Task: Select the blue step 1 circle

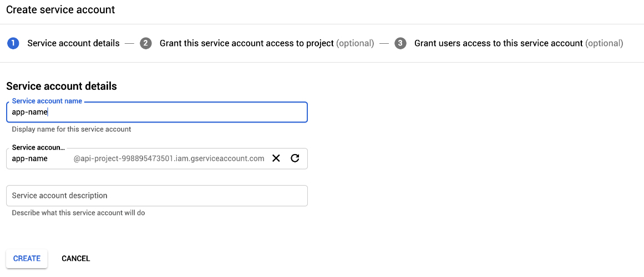Action: click(x=13, y=43)
